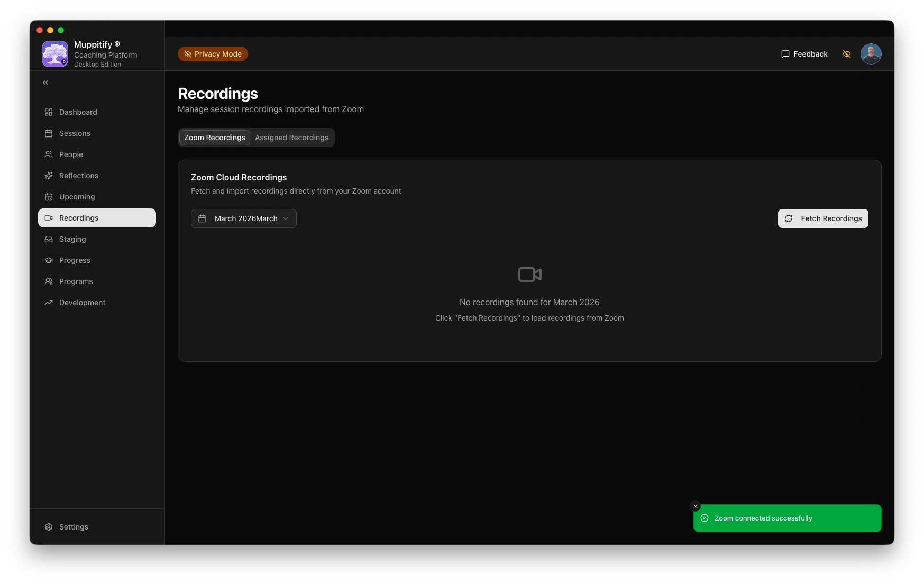Toggle the yellow crossed-eye privacy icon

click(x=846, y=54)
